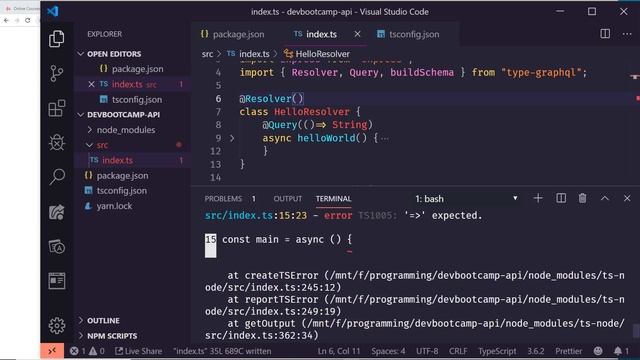This screenshot has width=640, height=360.
Task: Open the Live Share activity bar icon
Action: point(57,212)
